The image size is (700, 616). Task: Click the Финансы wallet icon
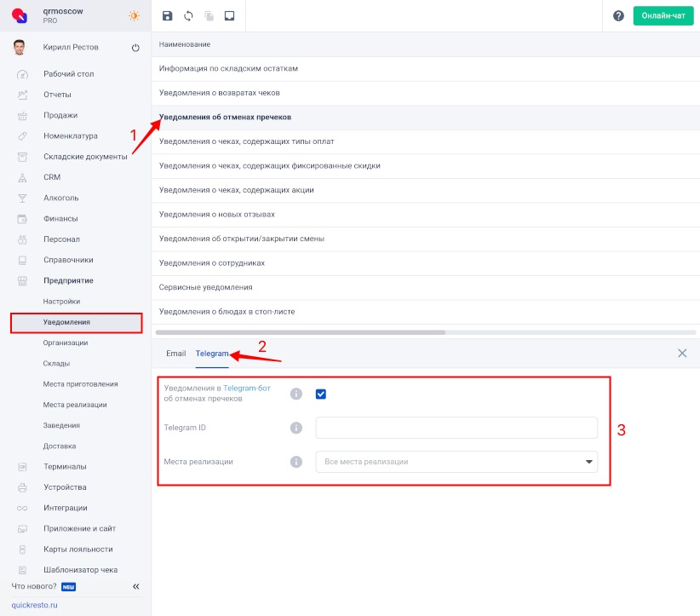pos(22,218)
